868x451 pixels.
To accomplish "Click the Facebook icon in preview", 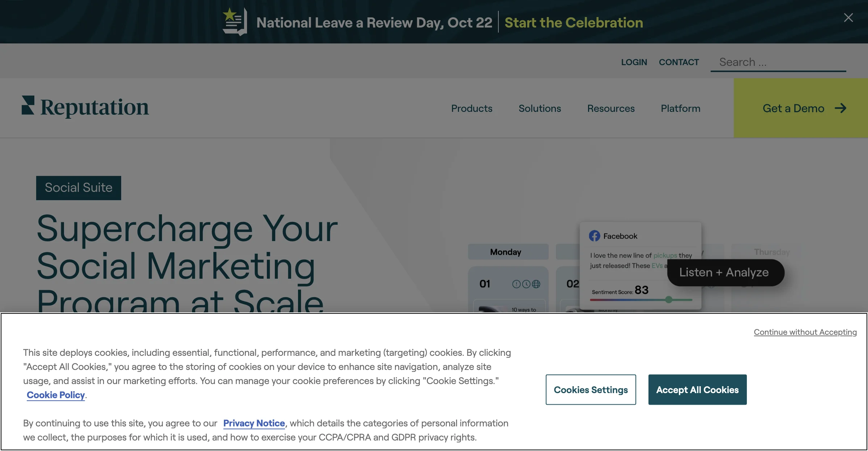I will 595,236.
